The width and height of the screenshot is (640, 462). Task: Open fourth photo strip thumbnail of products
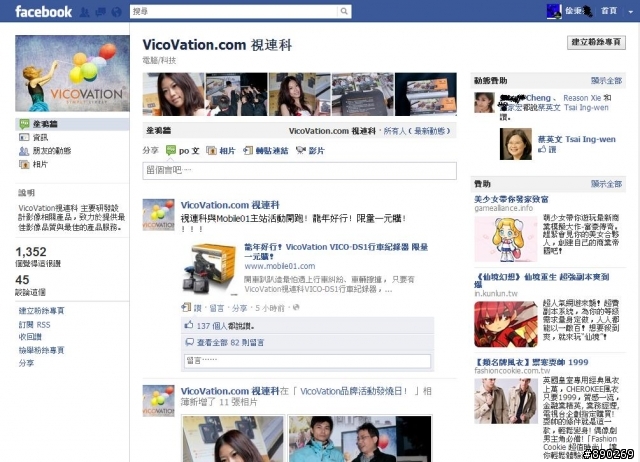[x=363, y=94]
